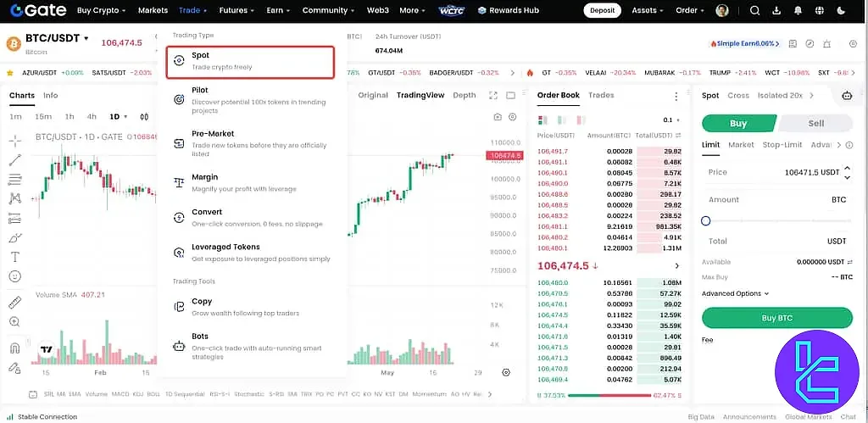The image size is (868, 423).
Task: Click the chart snapshot camera icon
Action: point(496,118)
